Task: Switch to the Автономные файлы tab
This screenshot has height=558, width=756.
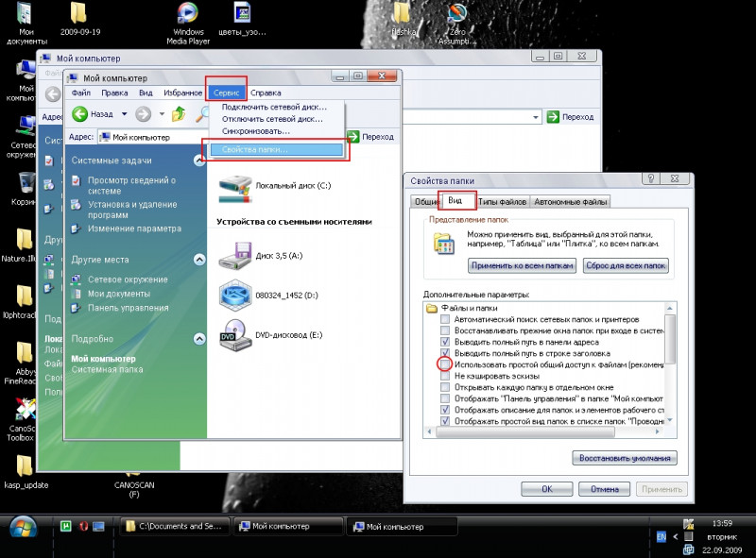Action: [x=571, y=202]
